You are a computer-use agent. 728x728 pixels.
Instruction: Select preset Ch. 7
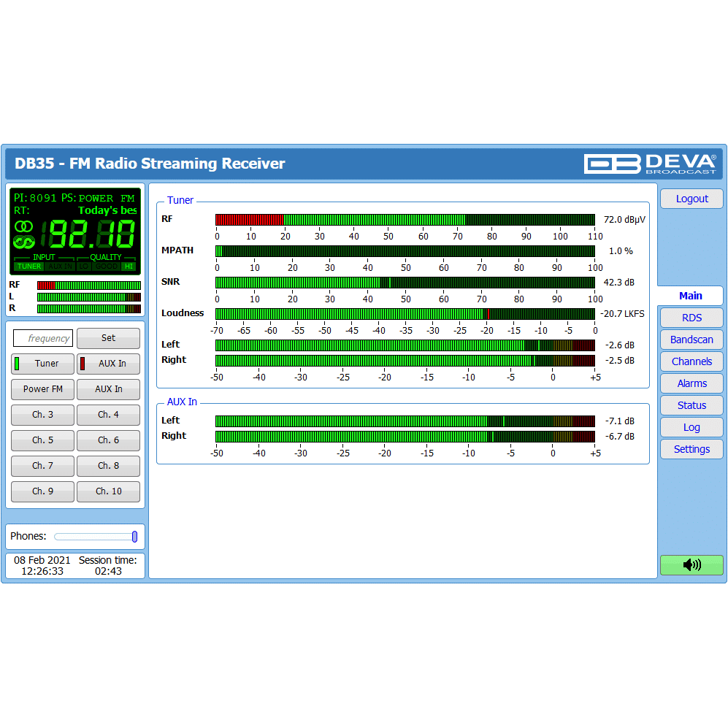[42, 466]
